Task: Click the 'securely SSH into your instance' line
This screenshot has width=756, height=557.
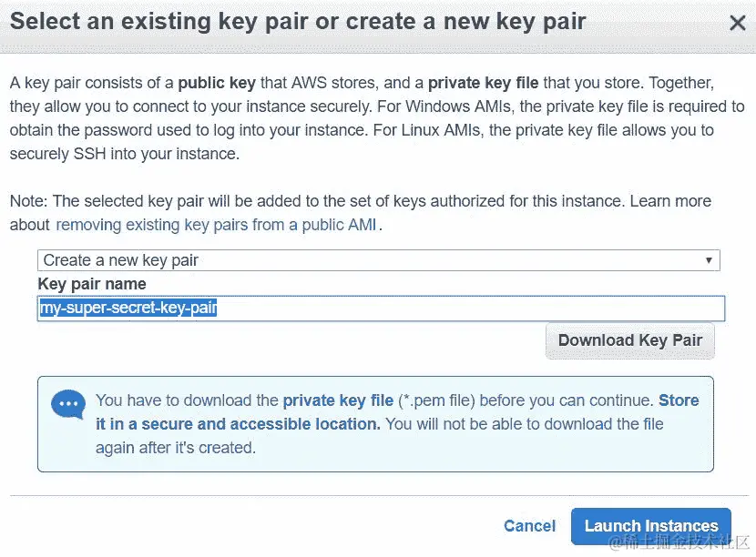Action: [x=124, y=154]
